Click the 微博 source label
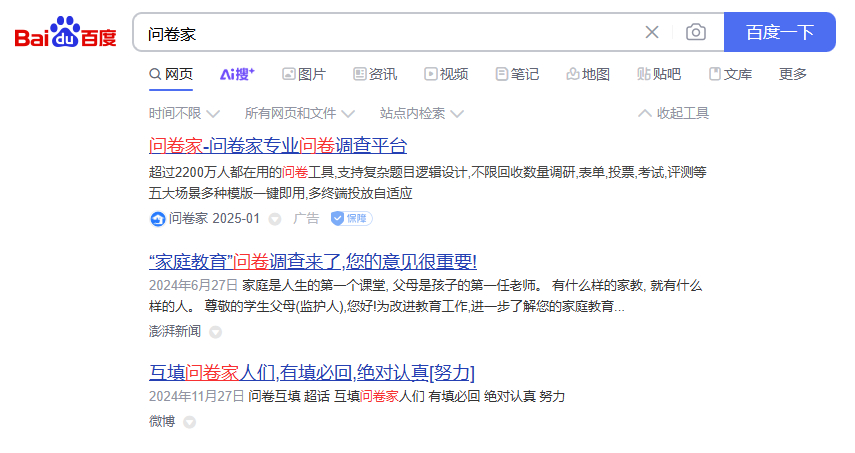This screenshot has height=453, width=855. click(162, 421)
